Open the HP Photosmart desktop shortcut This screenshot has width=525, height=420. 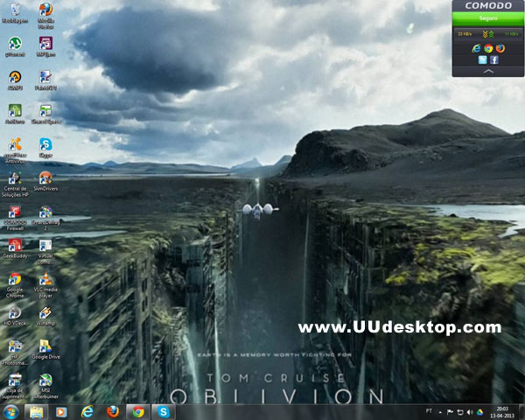tap(15, 353)
